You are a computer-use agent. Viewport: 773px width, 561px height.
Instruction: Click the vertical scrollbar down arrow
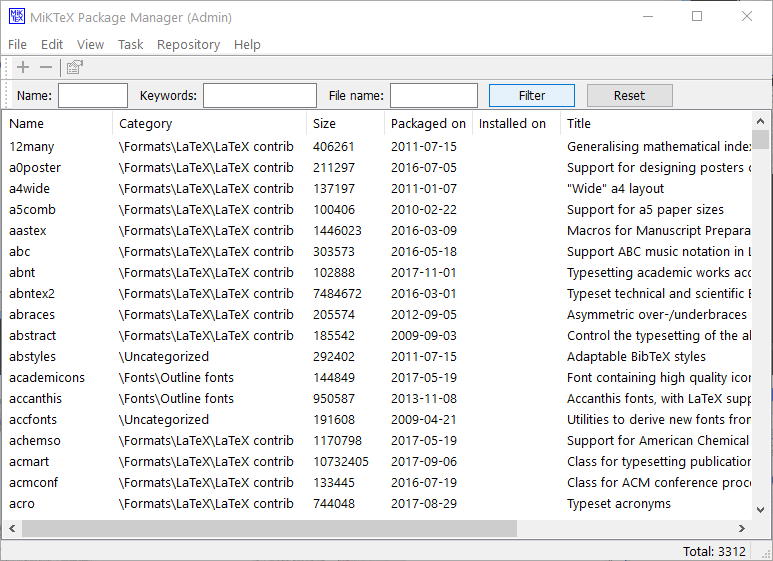[760, 510]
